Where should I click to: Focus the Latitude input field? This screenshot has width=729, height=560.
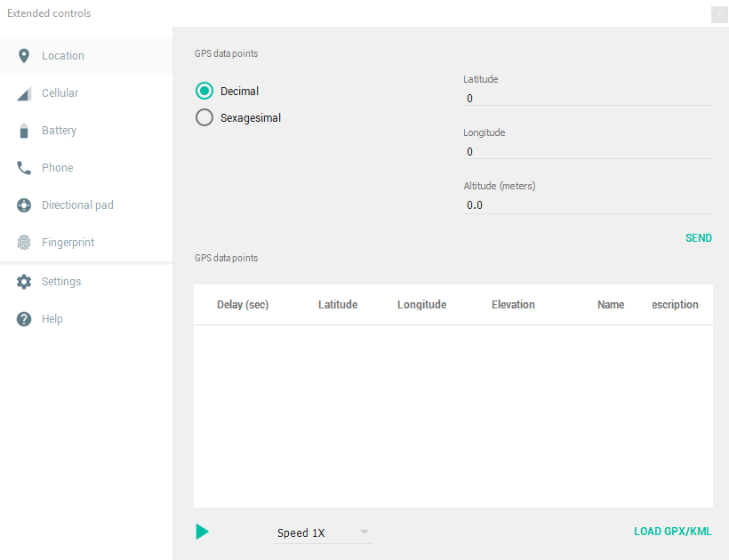[587, 98]
